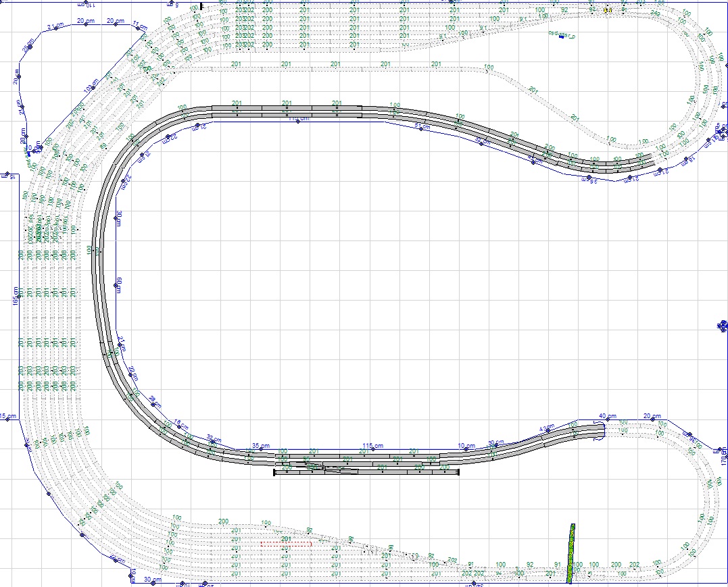Select the red dashed rectangle in the lower yard
This screenshot has width=728, height=587.
coord(286,543)
